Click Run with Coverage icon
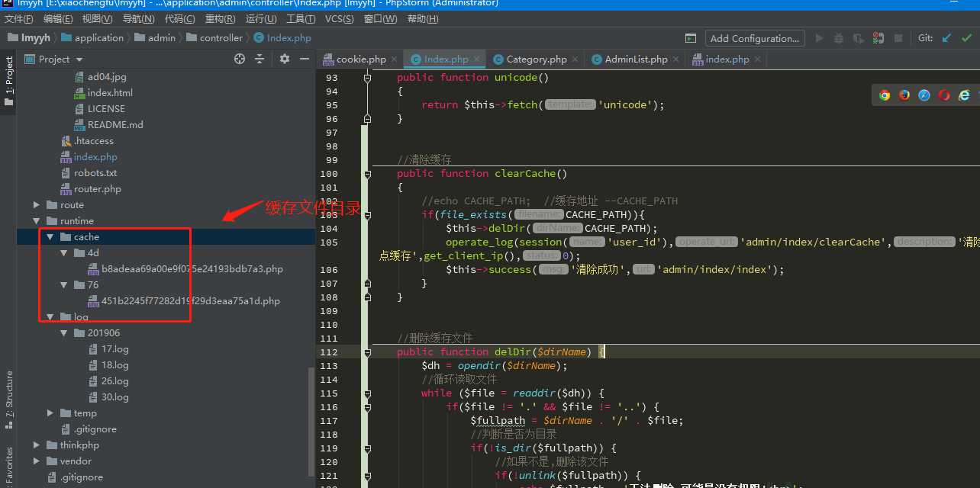This screenshot has height=488, width=980. [859, 38]
